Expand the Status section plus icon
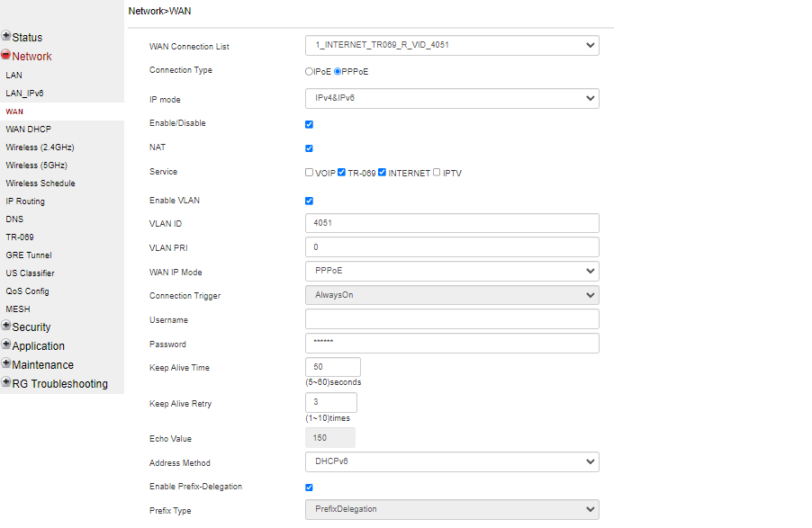The image size is (812, 528). coord(6,37)
